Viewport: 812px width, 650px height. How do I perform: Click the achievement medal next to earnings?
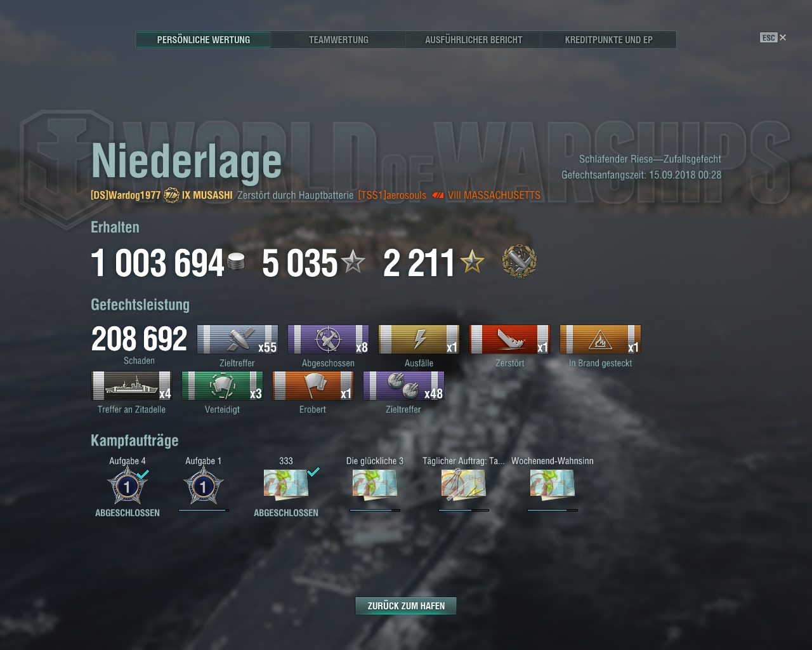coord(520,262)
